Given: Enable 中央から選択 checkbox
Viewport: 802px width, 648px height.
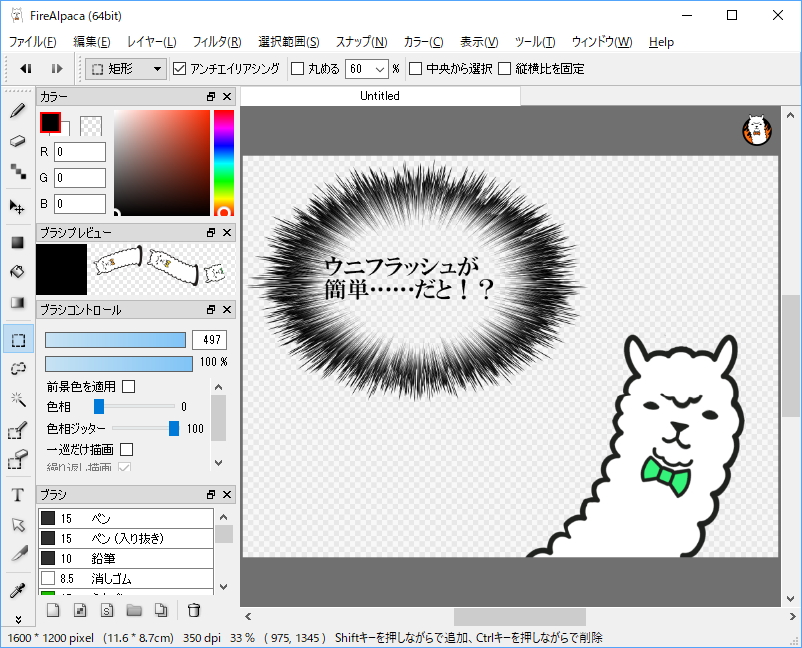Looking at the screenshot, I should click(415, 69).
